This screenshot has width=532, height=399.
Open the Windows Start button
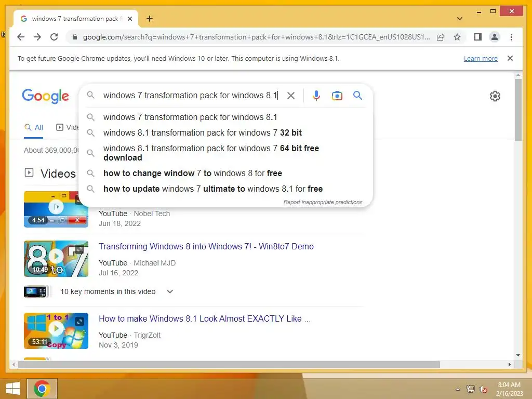click(13, 389)
